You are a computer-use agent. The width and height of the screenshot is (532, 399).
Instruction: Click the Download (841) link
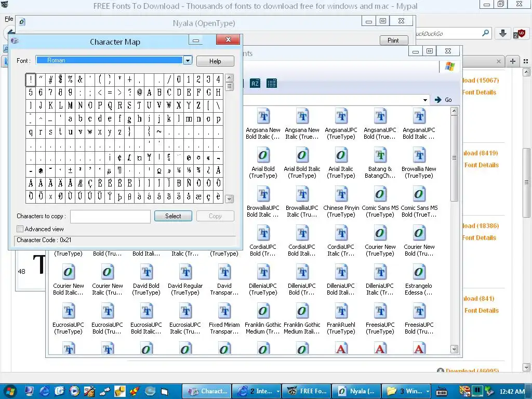point(478,299)
